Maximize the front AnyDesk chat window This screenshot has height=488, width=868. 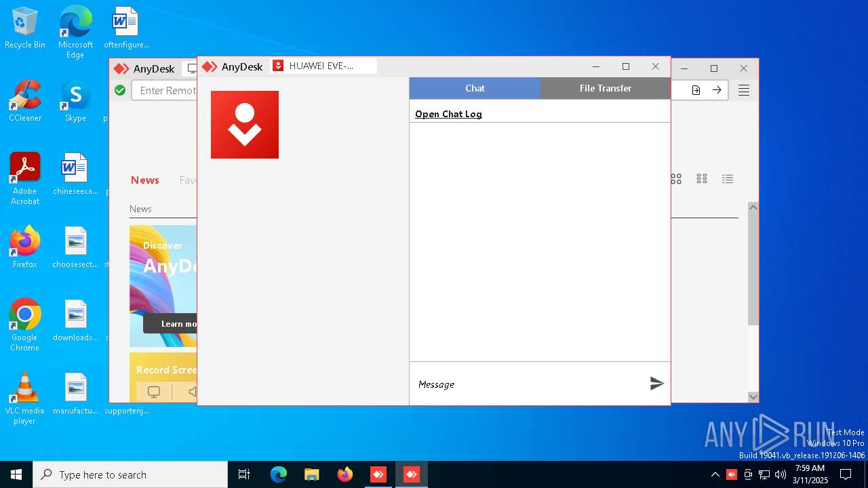click(x=626, y=66)
